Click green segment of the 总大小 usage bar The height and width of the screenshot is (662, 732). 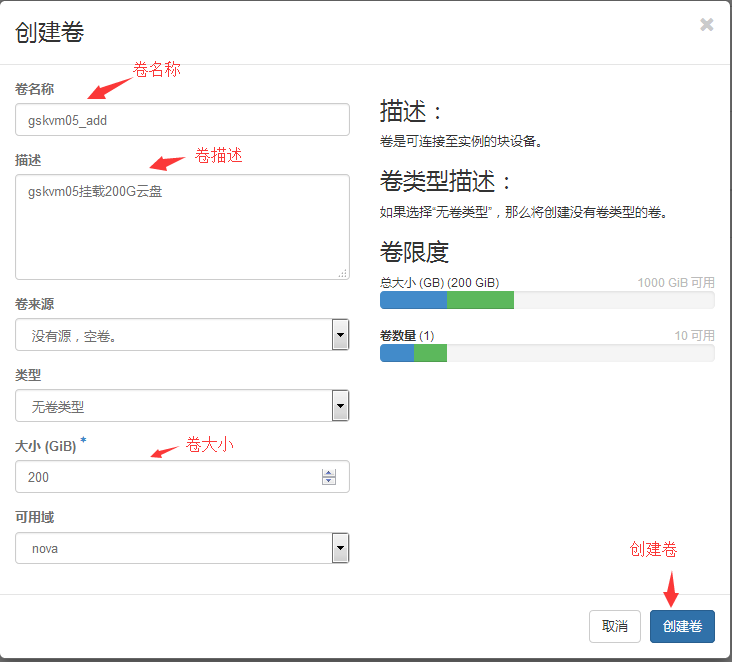coord(480,300)
